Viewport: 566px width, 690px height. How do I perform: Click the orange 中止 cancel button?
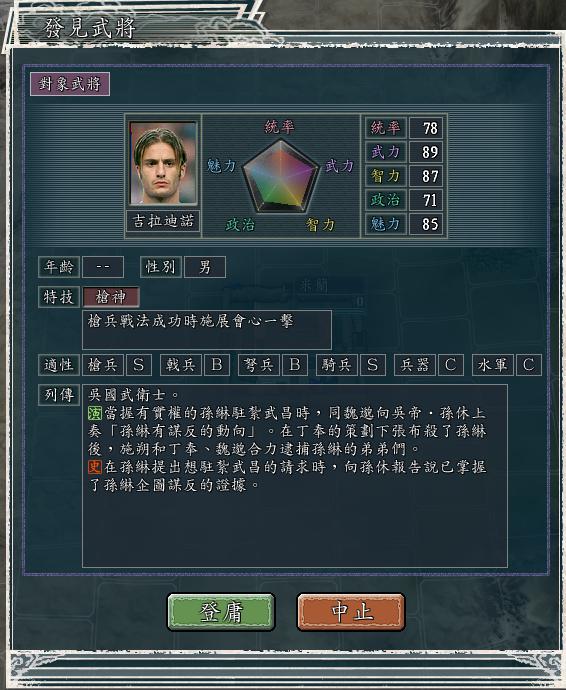coord(351,612)
